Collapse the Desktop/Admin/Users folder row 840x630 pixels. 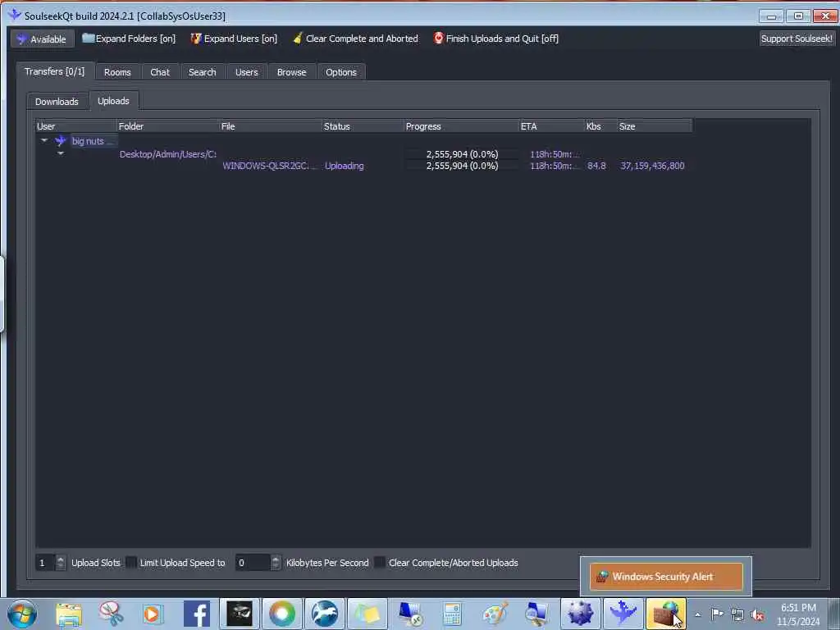pos(61,153)
